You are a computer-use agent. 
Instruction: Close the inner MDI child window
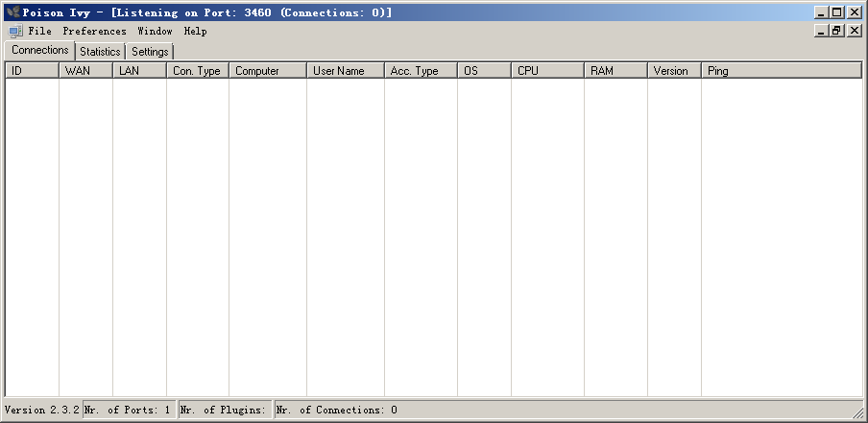pos(855,31)
